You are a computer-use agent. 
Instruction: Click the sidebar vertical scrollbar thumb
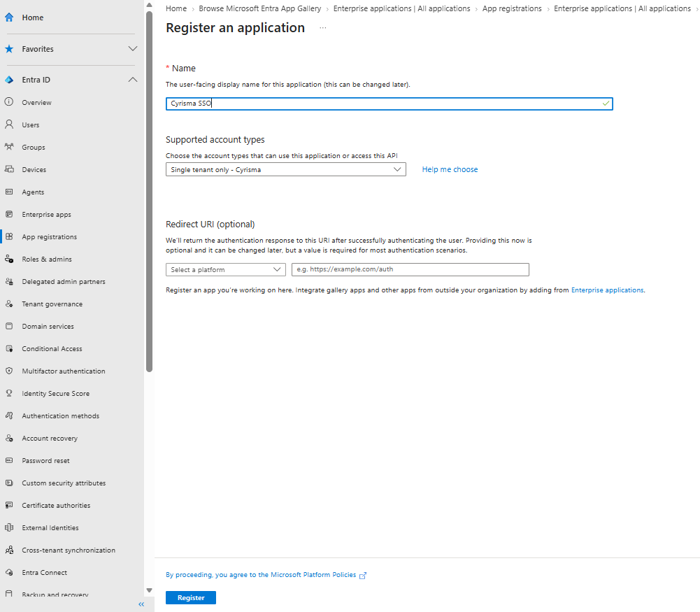click(x=149, y=192)
